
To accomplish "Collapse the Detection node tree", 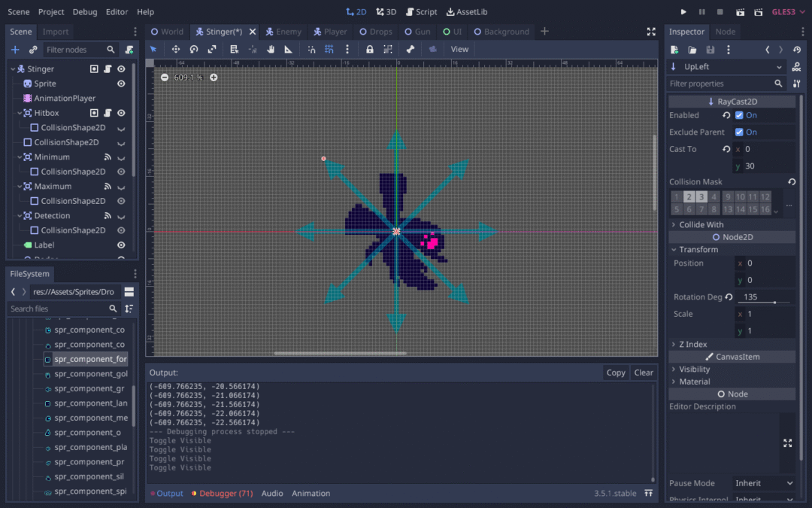I will 20,216.
